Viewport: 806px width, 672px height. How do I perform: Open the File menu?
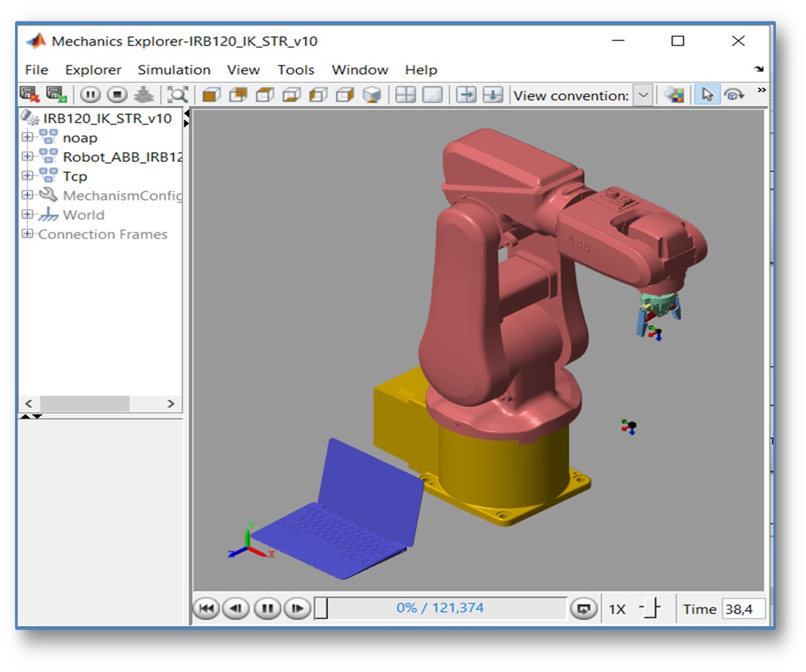pos(37,70)
